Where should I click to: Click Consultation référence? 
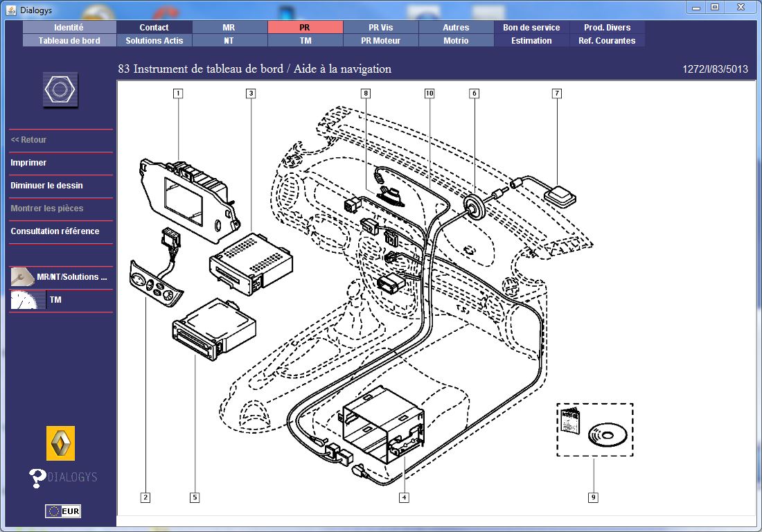(55, 231)
